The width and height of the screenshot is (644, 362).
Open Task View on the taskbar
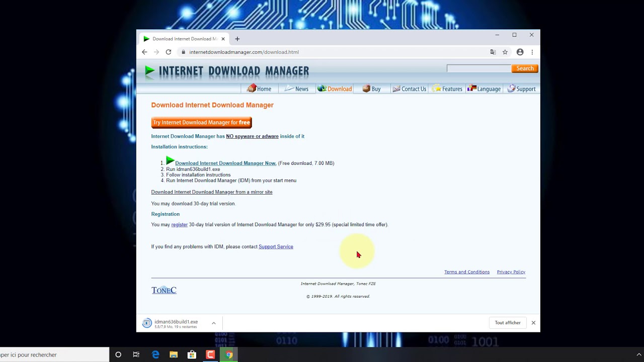pos(136,354)
